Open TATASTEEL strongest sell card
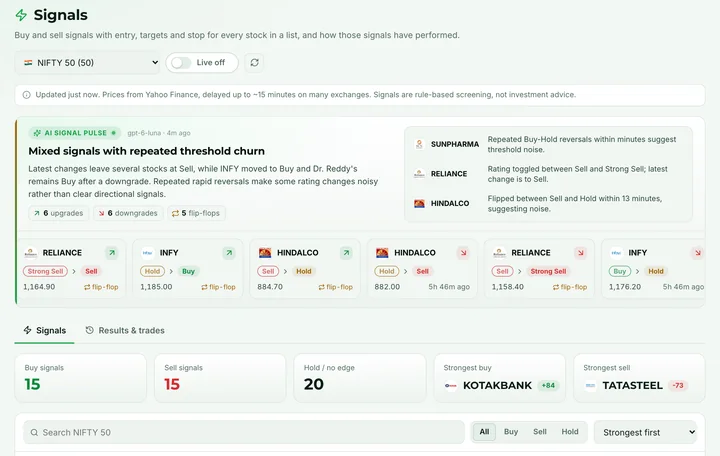Image resolution: width=720 pixels, height=456 pixels. (x=639, y=378)
